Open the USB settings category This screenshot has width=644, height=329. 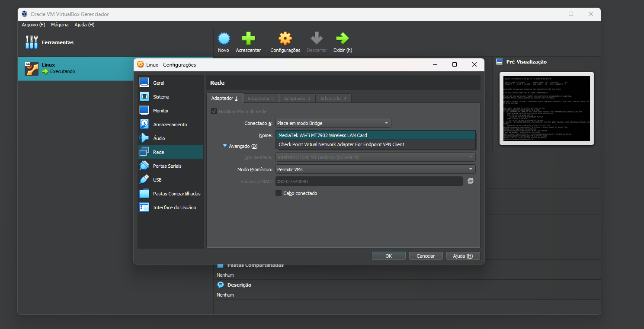pos(170,180)
